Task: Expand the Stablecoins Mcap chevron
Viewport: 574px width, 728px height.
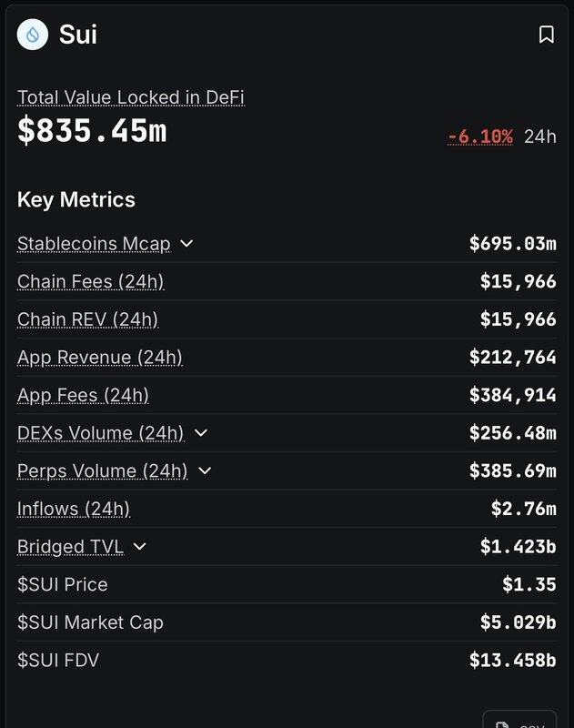Action: click(x=186, y=244)
